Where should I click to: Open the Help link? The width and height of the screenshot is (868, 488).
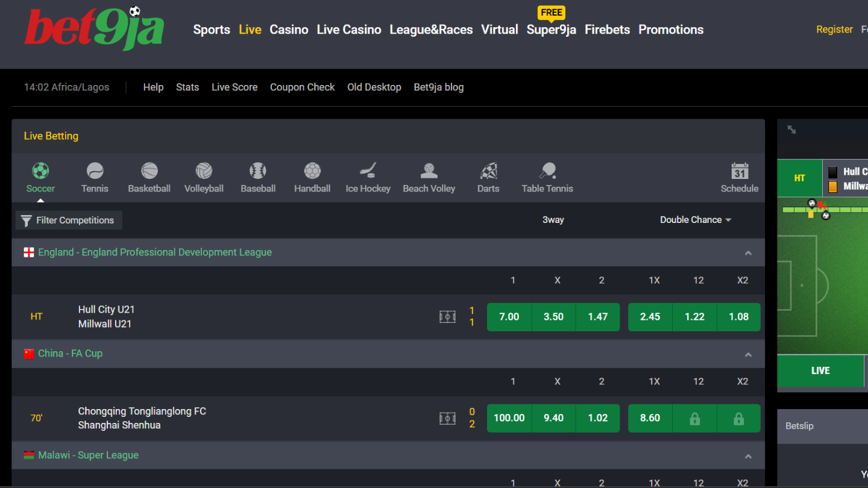(x=153, y=87)
